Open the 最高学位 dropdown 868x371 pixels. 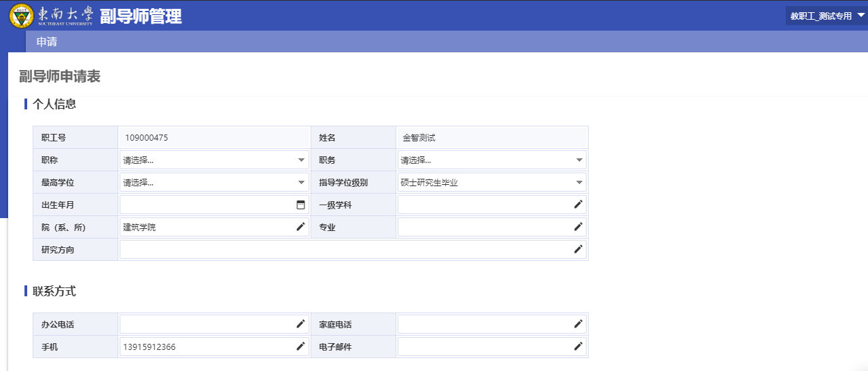coord(214,182)
